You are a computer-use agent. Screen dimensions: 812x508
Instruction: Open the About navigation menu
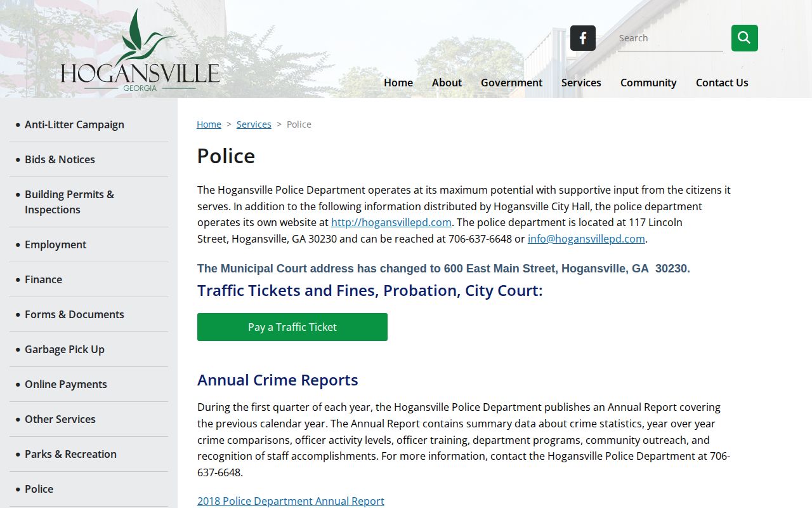point(447,83)
